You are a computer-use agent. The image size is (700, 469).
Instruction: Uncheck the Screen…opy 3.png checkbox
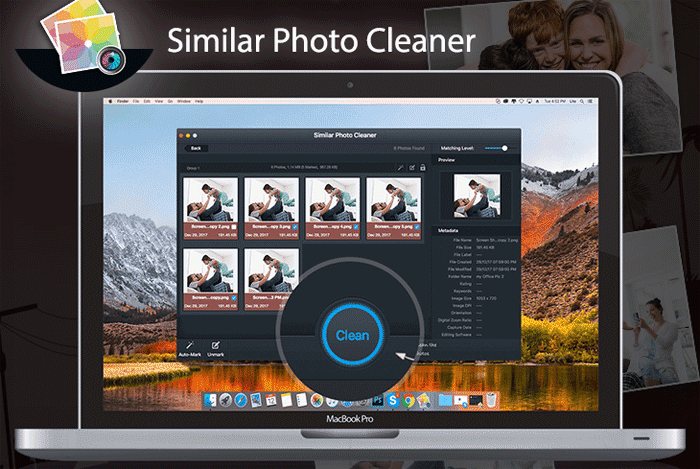click(295, 227)
